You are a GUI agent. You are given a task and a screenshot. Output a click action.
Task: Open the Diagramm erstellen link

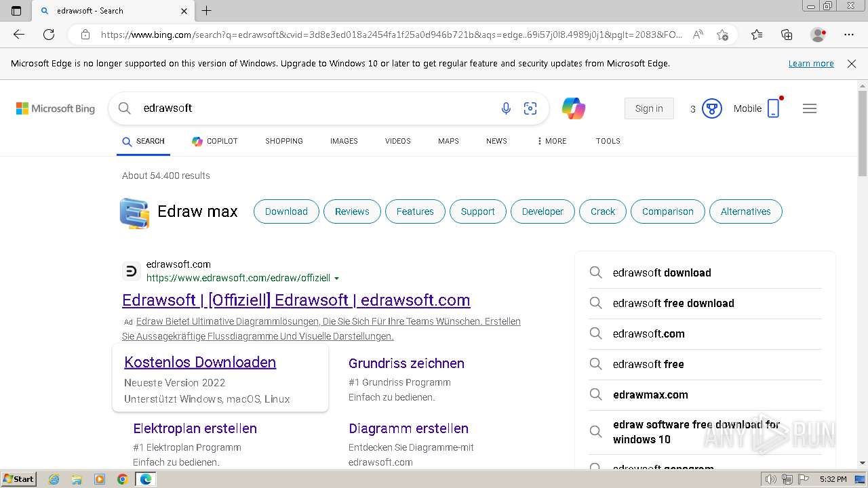point(408,428)
